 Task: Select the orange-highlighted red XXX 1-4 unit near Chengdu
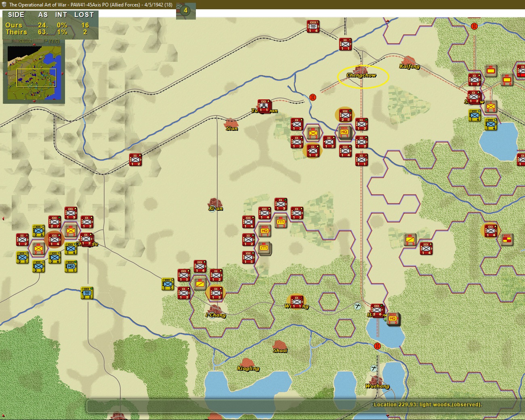55,239
